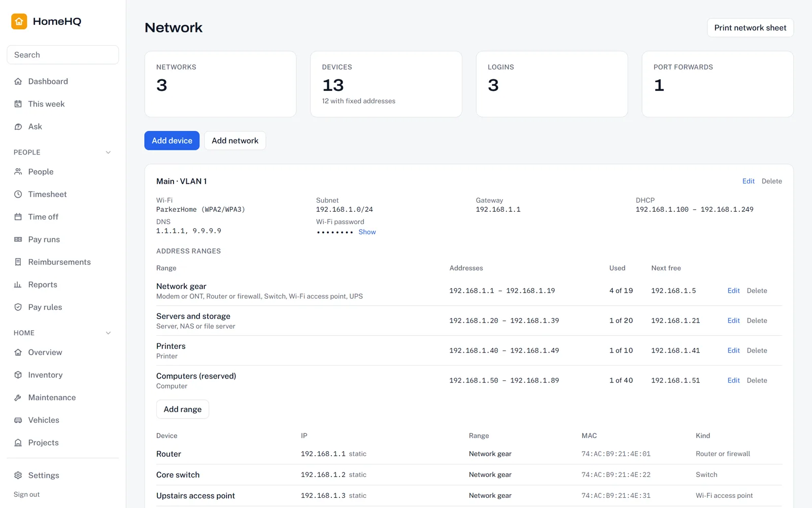Screen dimensions: 812x508
Task: Open Dashboard via its home icon
Action: point(18,81)
